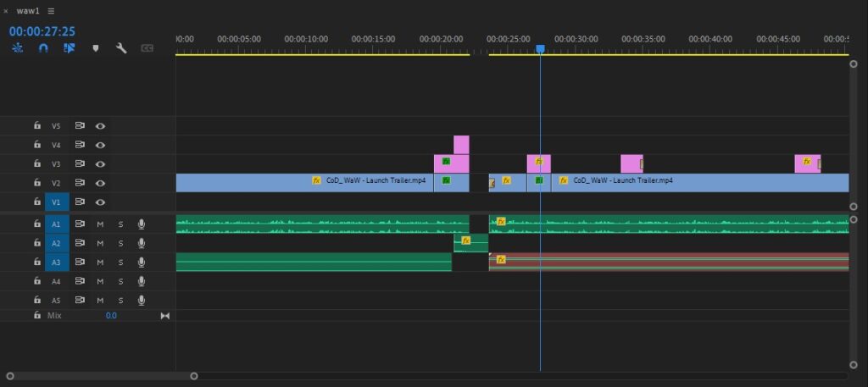The width and height of the screenshot is (868, 387).
Task: Toggle snap in timeline magnet icon
Action: coord(43,48)
